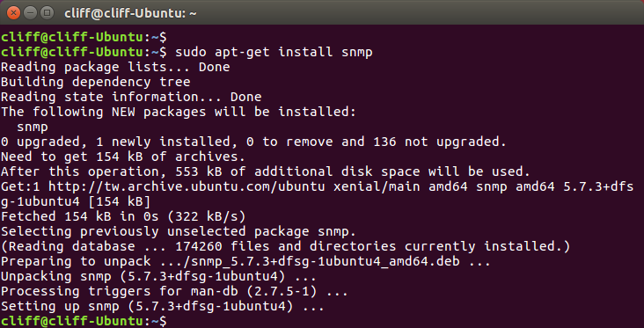The height and width of the screenshot is (328, 644).
Task: Click the 'Building dependency tree' line
Action: (96, 82)
